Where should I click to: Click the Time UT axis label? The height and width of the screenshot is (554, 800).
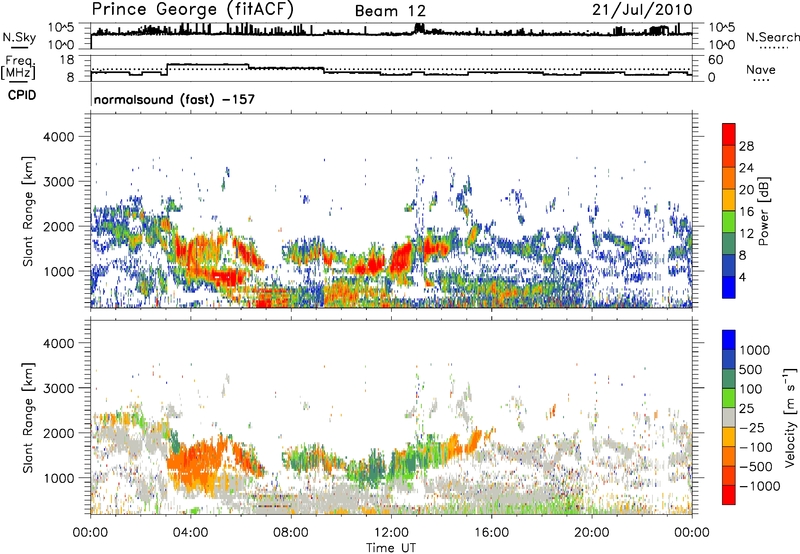tap(391, 548)
